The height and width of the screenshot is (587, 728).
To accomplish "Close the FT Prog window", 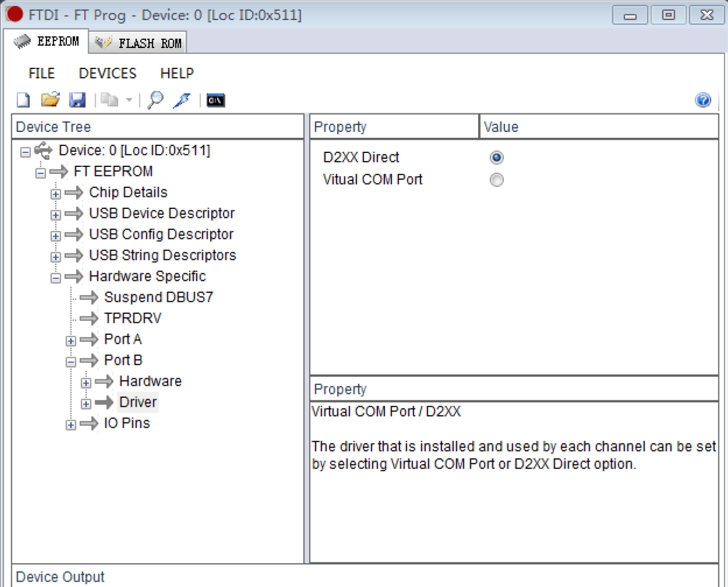I will (x=707, y=15).
